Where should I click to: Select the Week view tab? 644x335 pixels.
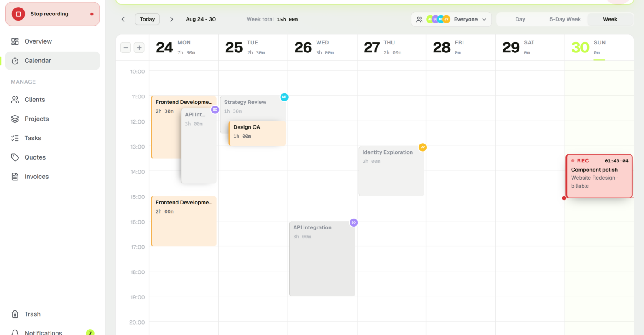610,19
